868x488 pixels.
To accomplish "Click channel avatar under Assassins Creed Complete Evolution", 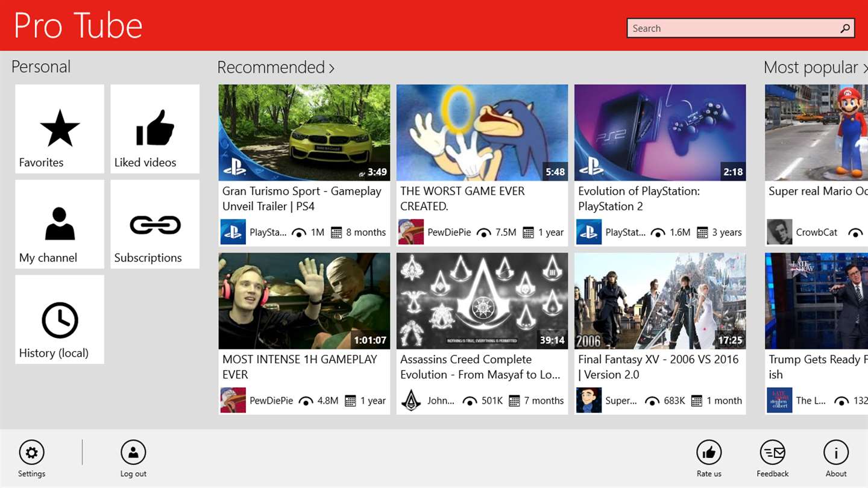I will pos(410,400).
